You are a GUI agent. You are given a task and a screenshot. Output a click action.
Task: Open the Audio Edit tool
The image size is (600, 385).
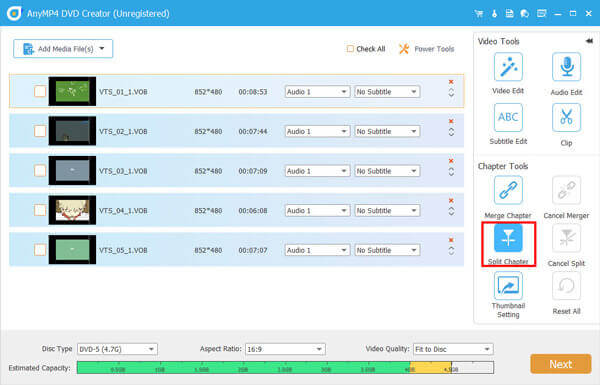pyautogui.click(x=566, y=67)
